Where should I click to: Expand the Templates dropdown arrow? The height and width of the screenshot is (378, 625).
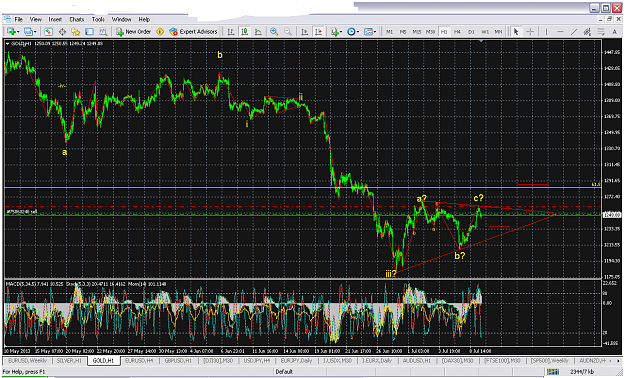click(375, 32)
